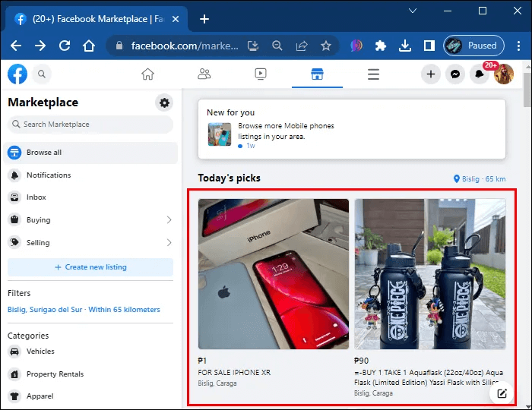Open Marketplace Inbox
The width and height of the screenshot is (532, 410).
90,197
